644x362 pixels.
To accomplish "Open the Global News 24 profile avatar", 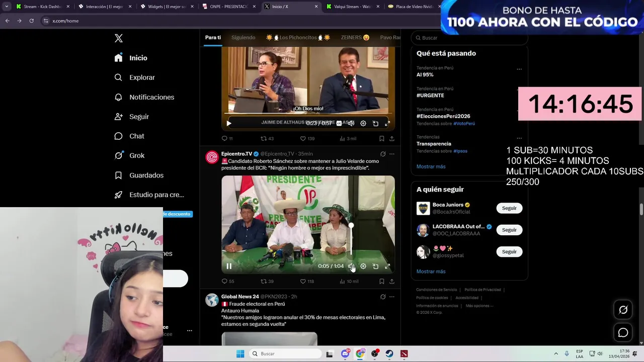I will click(x=212, y=300).
